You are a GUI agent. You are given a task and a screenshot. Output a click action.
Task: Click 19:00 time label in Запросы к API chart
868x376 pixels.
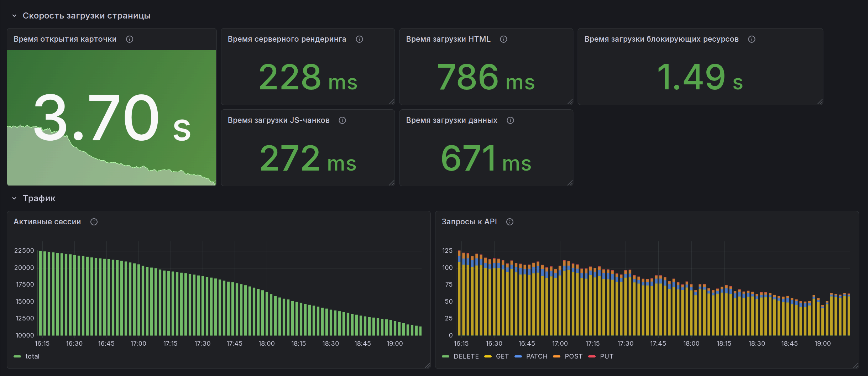(x=823, y=344)
